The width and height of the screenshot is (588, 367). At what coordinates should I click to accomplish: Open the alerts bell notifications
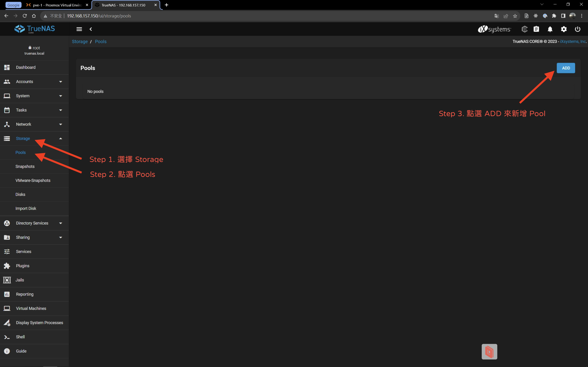[x=550, y=29]
